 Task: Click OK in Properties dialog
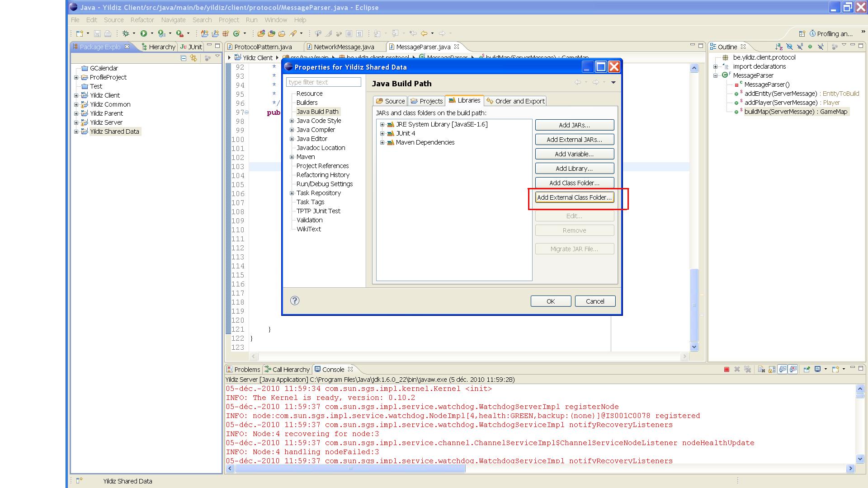(x=551, y=301)
